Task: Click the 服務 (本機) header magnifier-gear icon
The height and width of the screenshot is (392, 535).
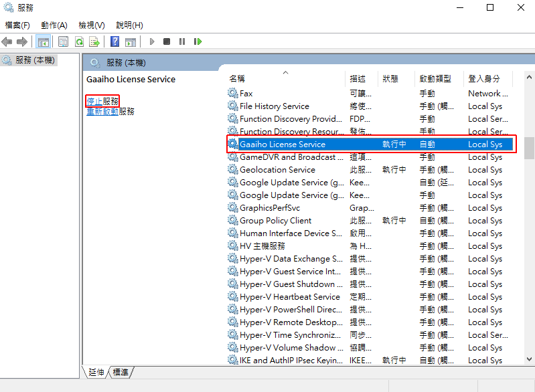Action: pos(95,63)
